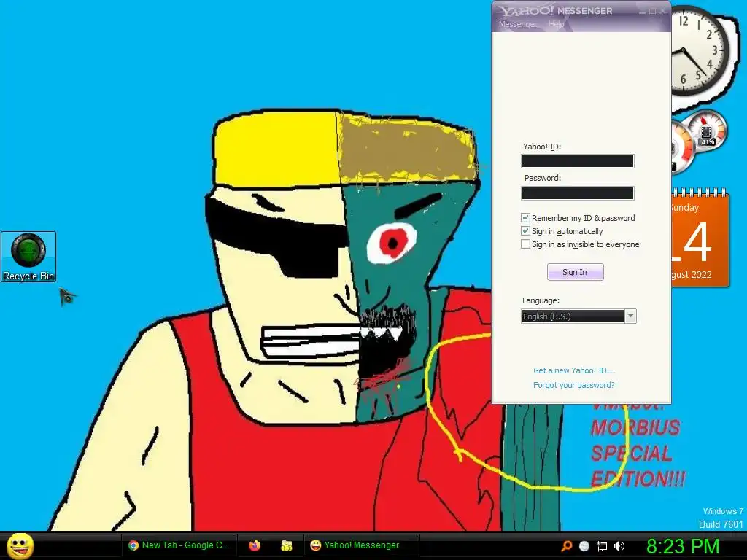The width and height of the screenshot is (747, 560).
Task: Minimize the Yahoo! Messenger window
Action: [642, 11]
